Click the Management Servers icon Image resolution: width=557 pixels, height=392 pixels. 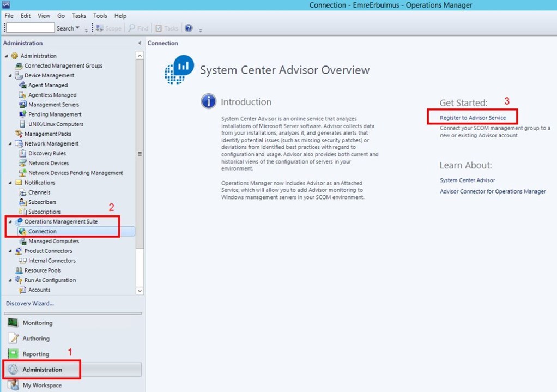pyautogui.click(x=22, y=105)
